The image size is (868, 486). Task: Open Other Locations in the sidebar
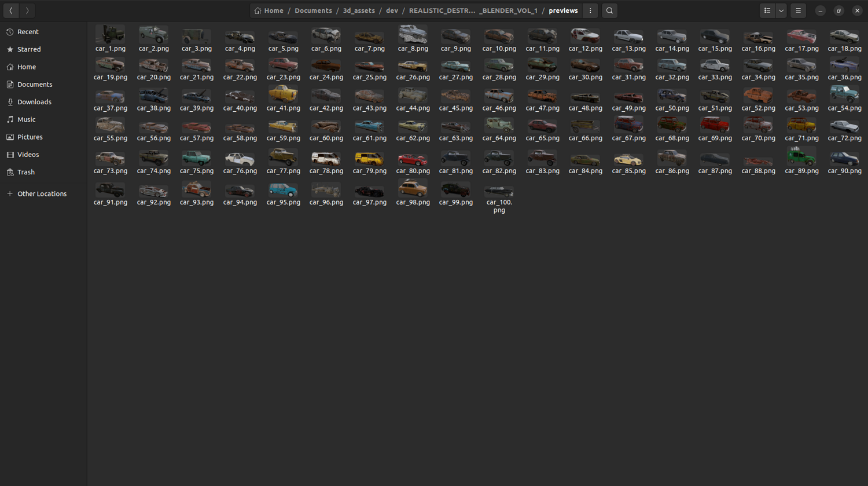pos(43,193)
